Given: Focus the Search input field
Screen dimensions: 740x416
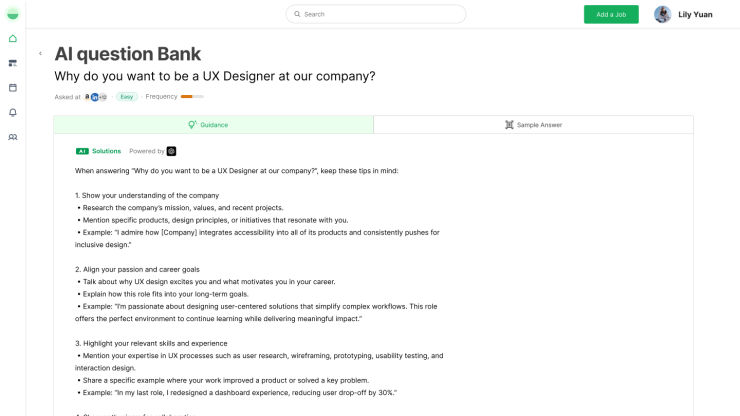Looking at the screenshot, I should 380,14.
